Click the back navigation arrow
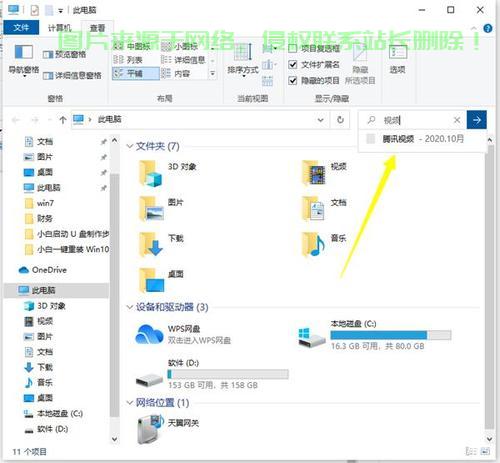 point(15,120)
